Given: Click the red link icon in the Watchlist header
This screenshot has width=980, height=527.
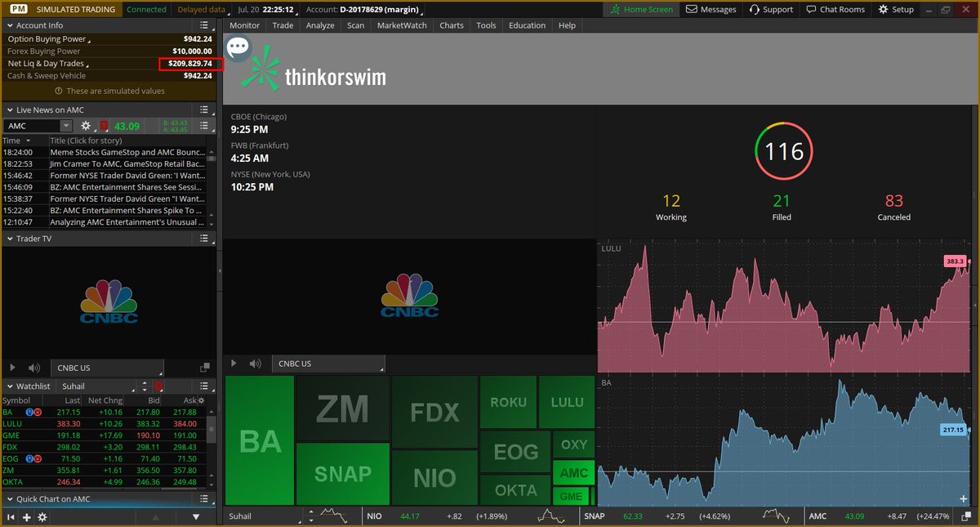Looking at the screenshot, I should click(158, 386).
